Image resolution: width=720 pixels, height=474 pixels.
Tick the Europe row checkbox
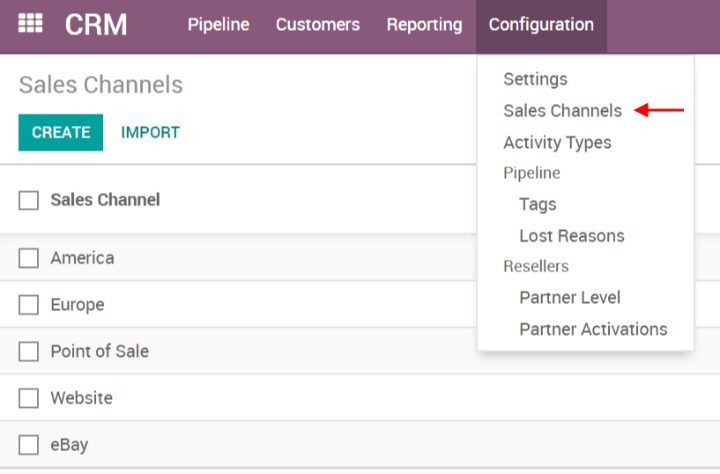(29, 305)
